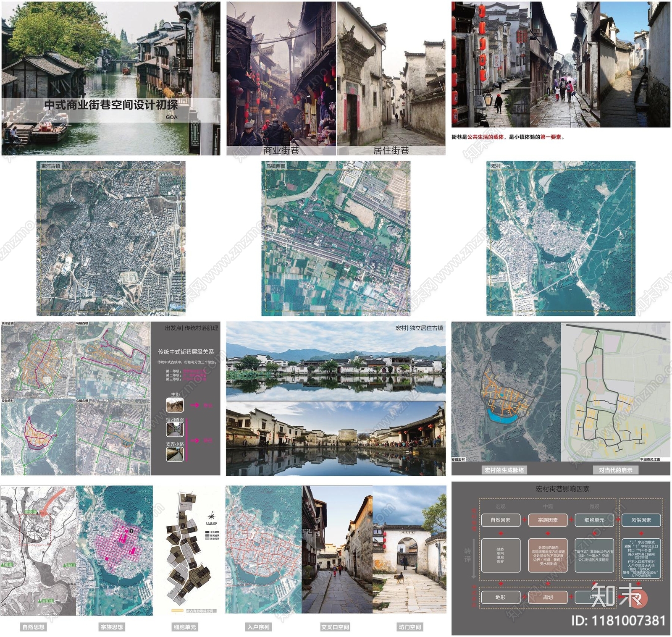This screenshot has height=637, width=672.
Task: Click the sentence 街巷是公共生活的载体
Action: coord(478,137)
